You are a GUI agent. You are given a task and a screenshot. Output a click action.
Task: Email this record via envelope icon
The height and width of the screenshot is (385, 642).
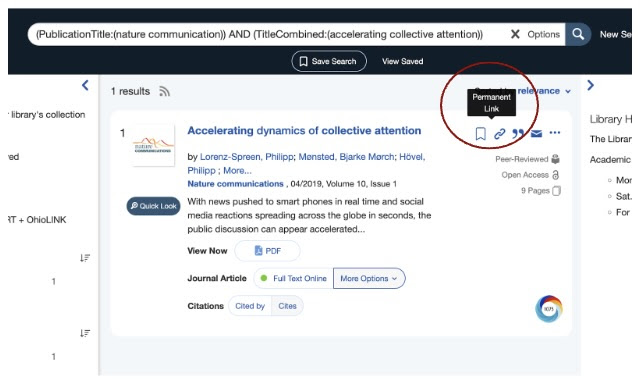[x=536, y=134]
